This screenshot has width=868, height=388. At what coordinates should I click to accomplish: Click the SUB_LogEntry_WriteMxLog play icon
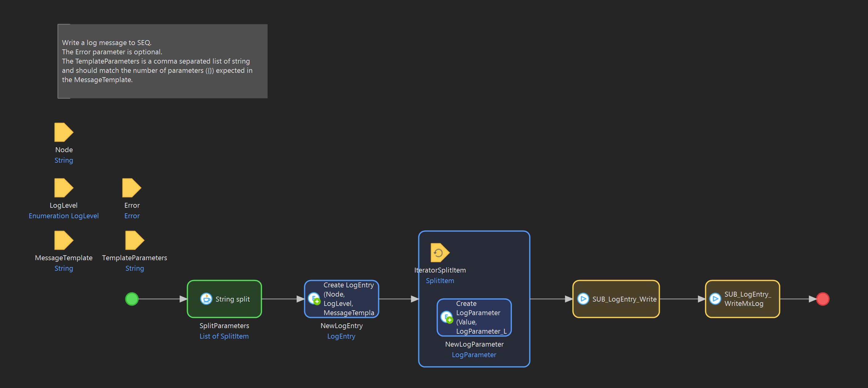(716, 299)
